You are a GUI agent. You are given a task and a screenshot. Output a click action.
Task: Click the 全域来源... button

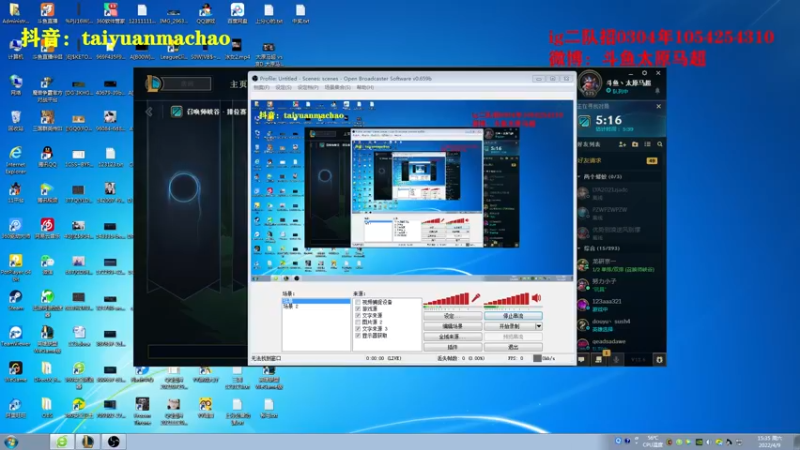pyautogui.click(x=453, y=337)
